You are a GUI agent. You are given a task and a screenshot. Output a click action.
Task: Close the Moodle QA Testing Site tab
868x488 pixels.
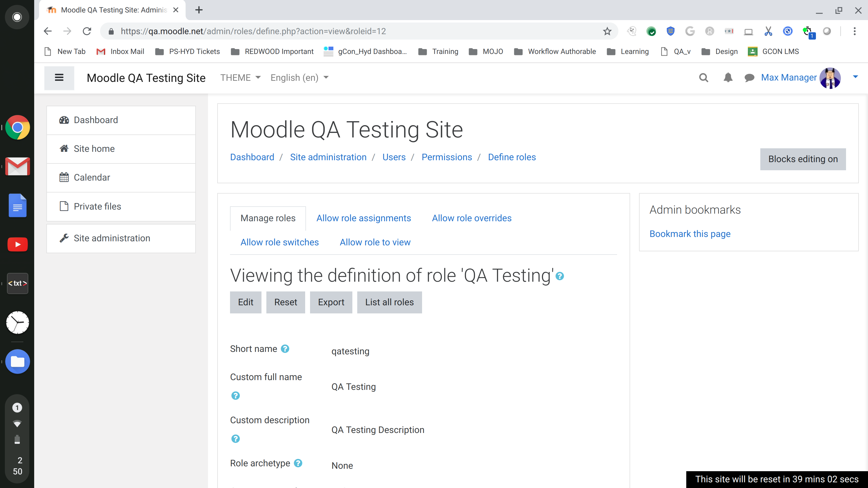pos(175,10)
